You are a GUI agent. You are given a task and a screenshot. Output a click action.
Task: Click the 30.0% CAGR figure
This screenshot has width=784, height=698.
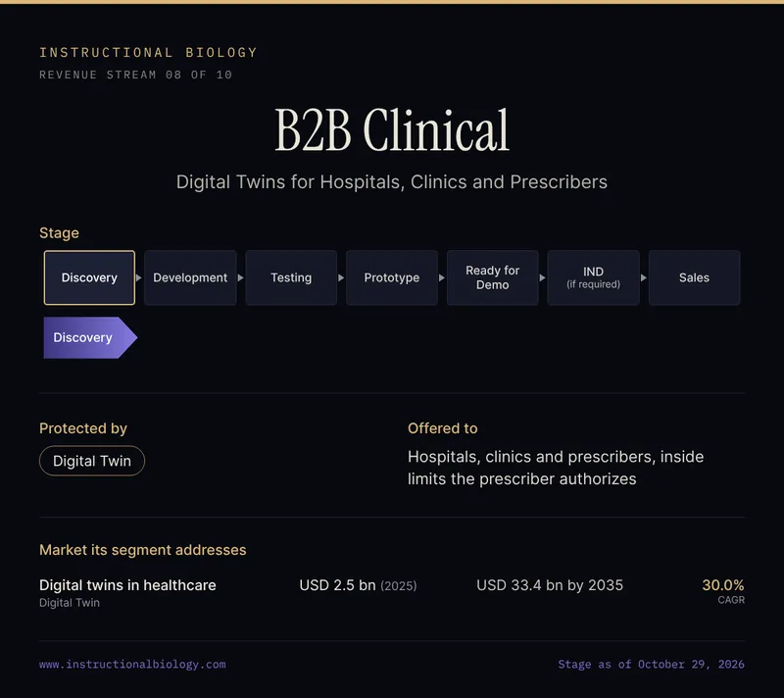[723, 591]
